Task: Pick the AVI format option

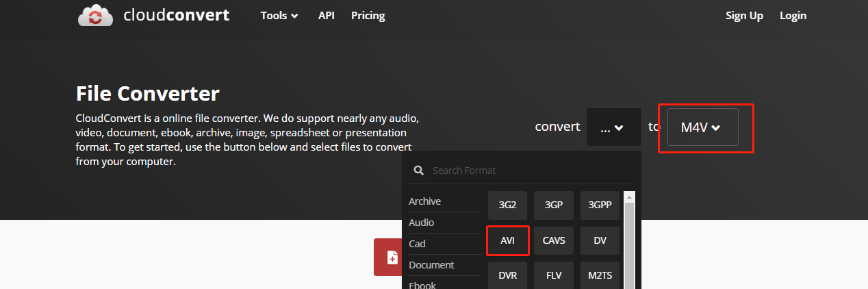Action: pos(507,241)
